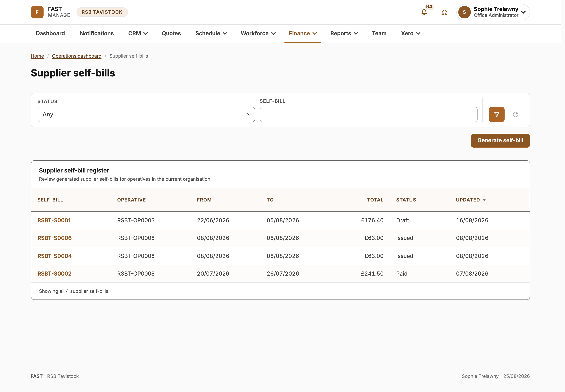Viewport: 565px width, 392px height.
Task: Click the RSB Tavistock organisation badge
Action: (x=102, y=12)
